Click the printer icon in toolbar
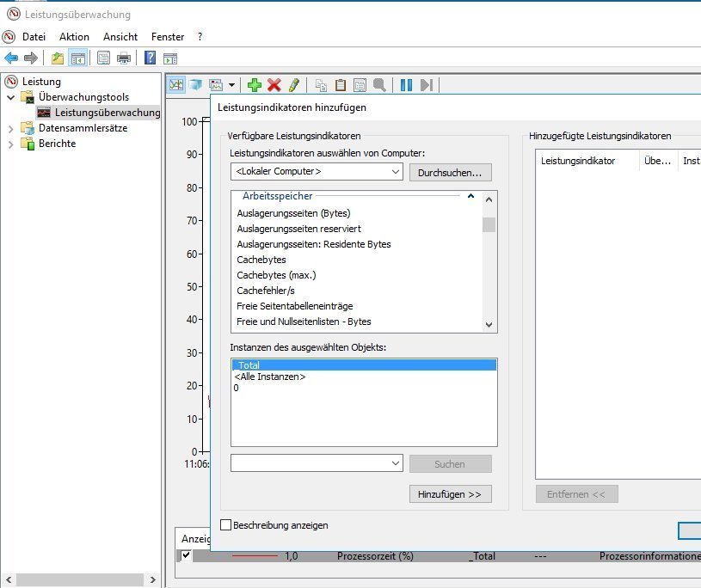The height and width of the screenshot is (588, 701). [124, 58]
